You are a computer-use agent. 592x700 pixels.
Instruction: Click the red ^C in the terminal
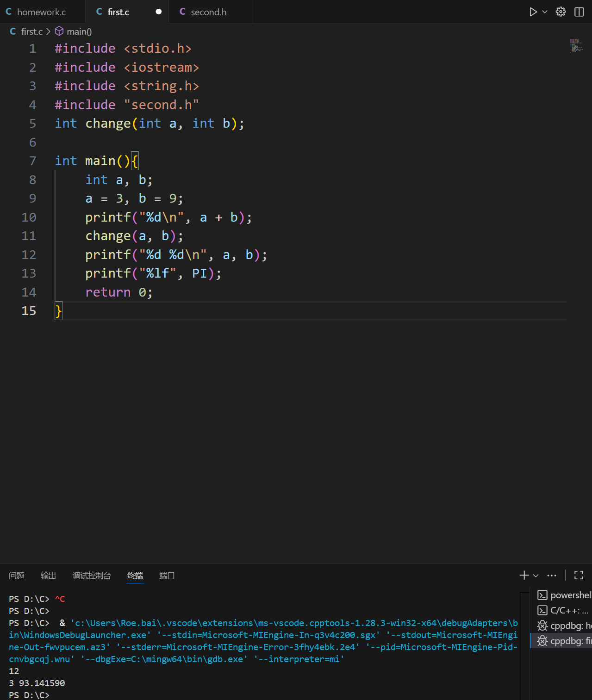point(60,599)
